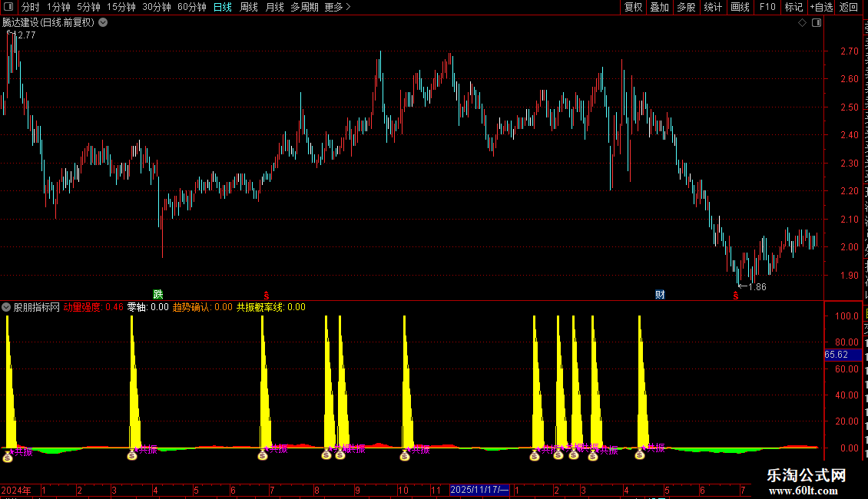
Task: Activate the 画线 drawing tool button
Action: 740,7
